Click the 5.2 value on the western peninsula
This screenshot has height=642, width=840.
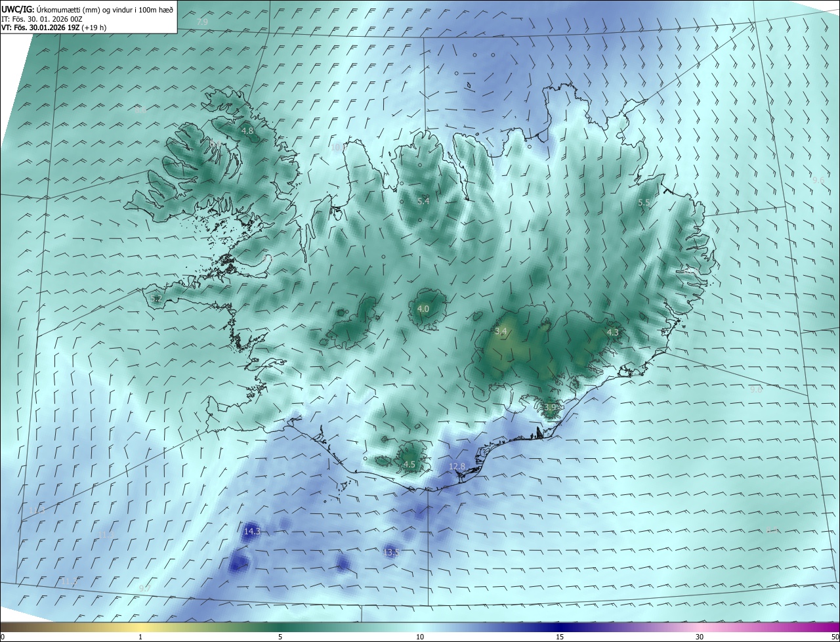coord(156,299)
